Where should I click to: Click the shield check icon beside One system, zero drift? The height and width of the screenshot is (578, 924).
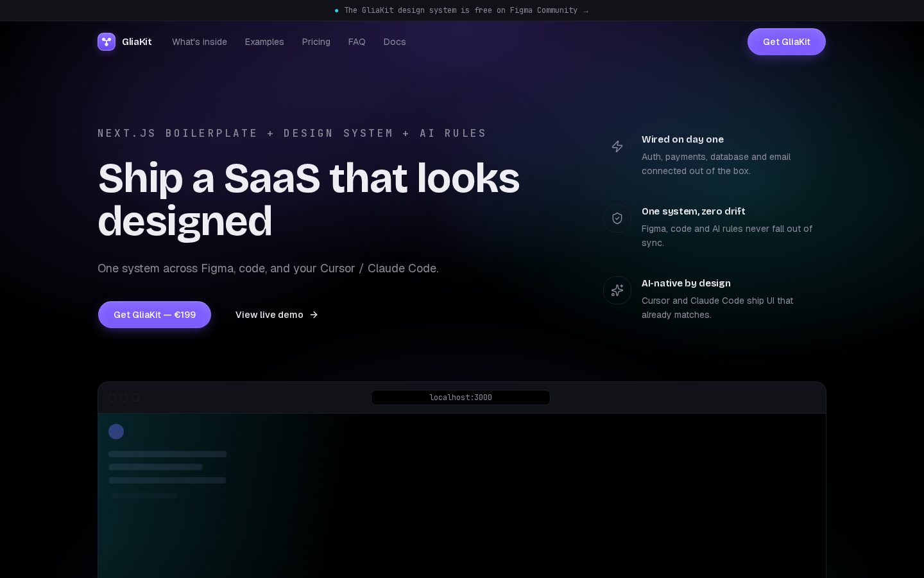pos(617,218)
